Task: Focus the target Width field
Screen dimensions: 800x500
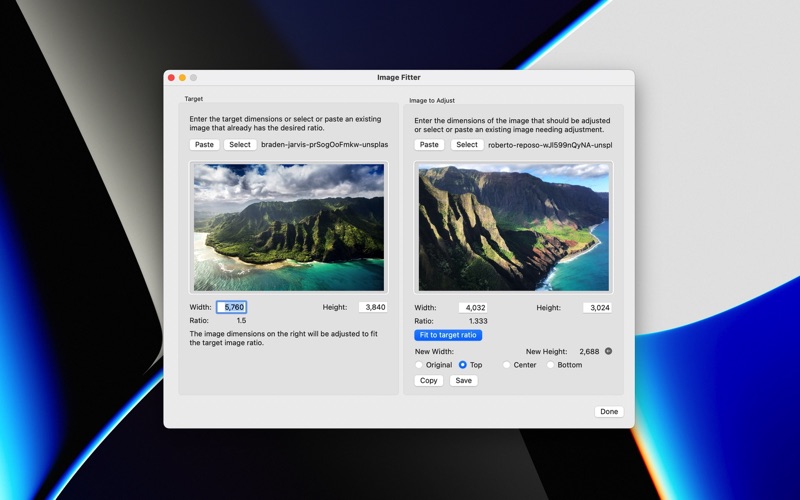Action: [231, 307]
